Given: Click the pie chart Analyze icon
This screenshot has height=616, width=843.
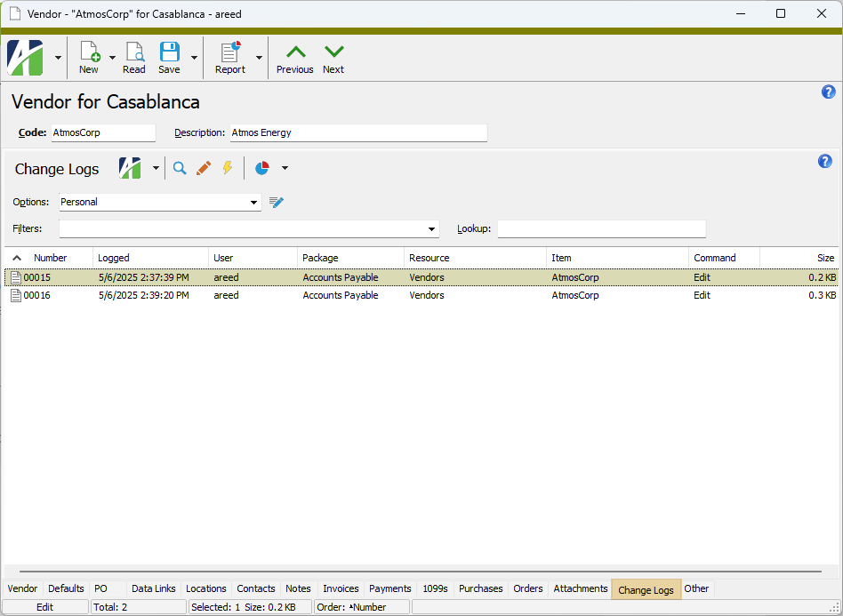Looking at the screenshot, I should [x=261, y=168].
